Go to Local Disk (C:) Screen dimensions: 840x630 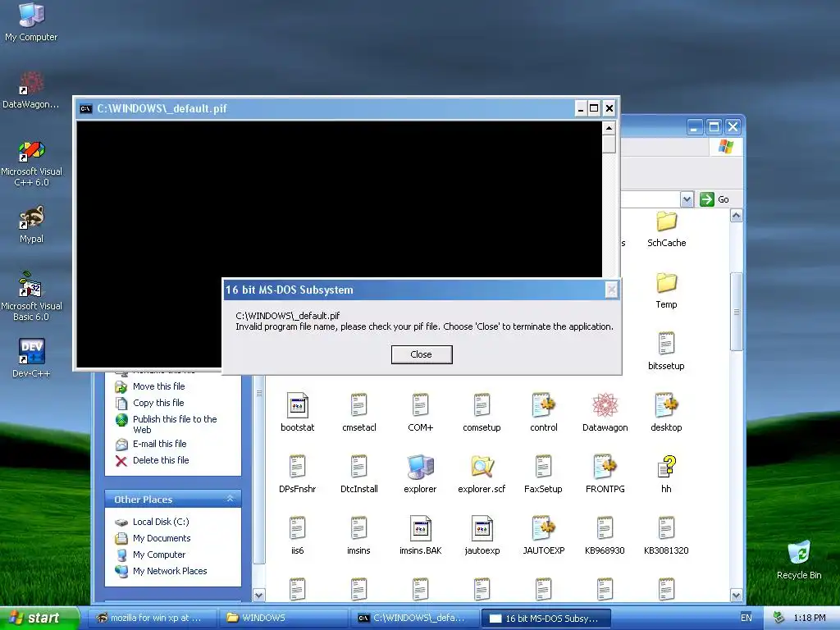click(x=161, y=522)
